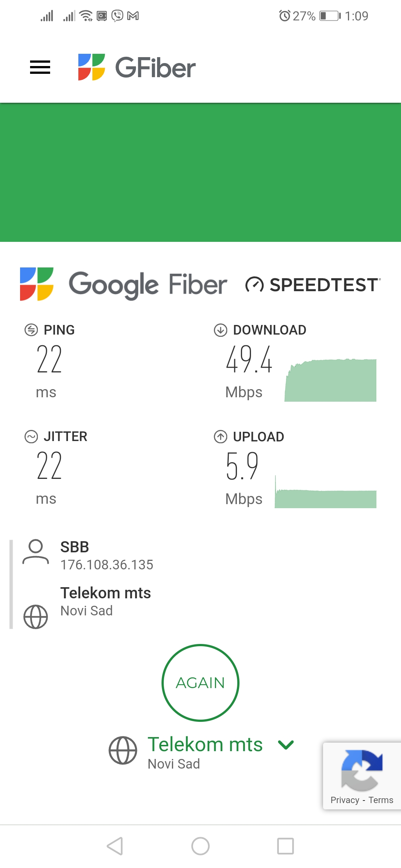Open the reCAPTCHA Privacy link
The height and width of the screenshot is (868, 401).
point(345,800)
